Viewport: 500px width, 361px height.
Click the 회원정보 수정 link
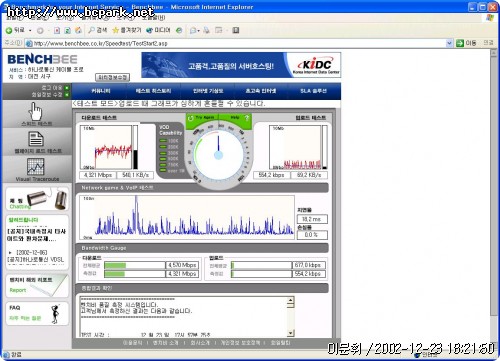point(47,95)
